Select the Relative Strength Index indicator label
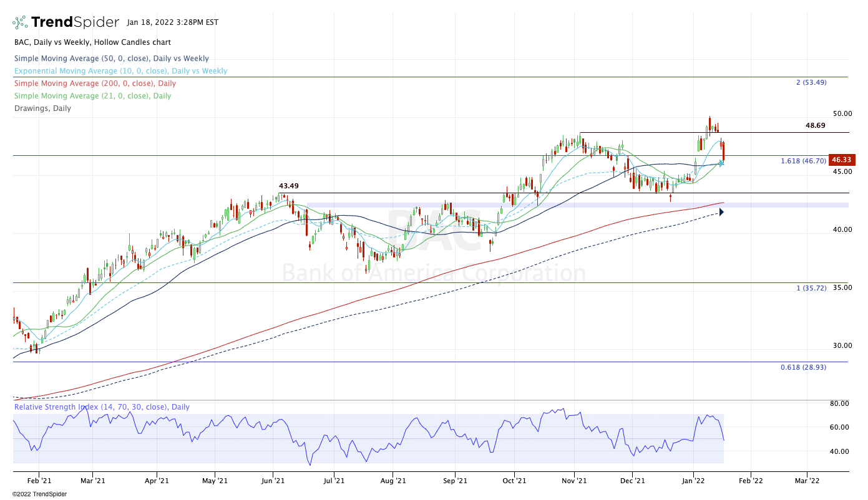The width and height of the screenshot is (868, 500). [102, 407]
